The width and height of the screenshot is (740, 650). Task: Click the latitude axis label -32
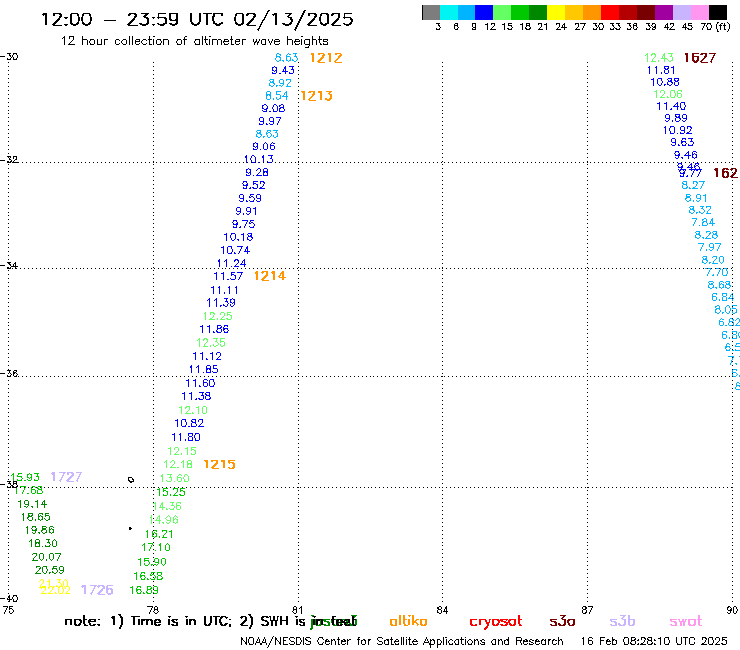tap(9, 160)
